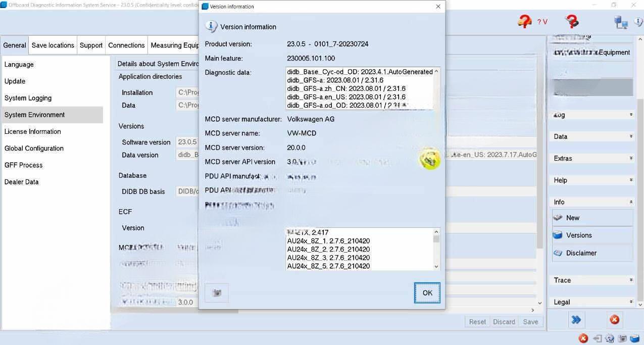Select Global Configuration in the left list
The height and width of the screenshot is (345, 644).
[53, 149]
